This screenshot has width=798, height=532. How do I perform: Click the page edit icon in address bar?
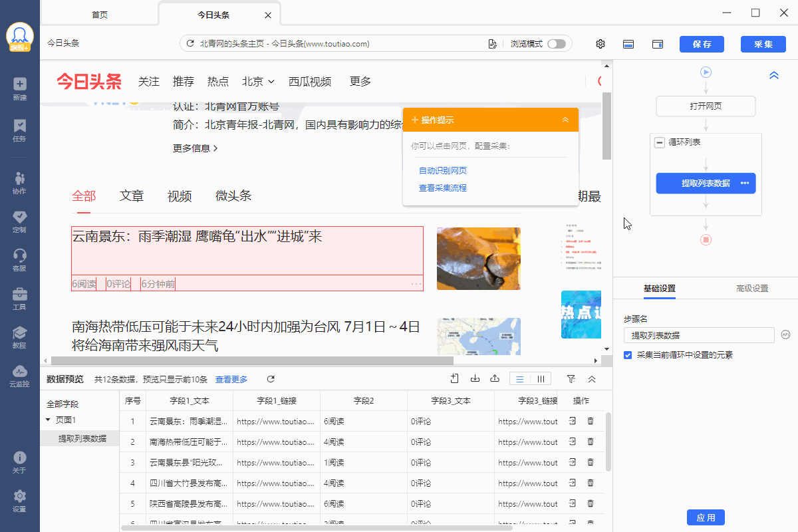[x=492, y=44]
